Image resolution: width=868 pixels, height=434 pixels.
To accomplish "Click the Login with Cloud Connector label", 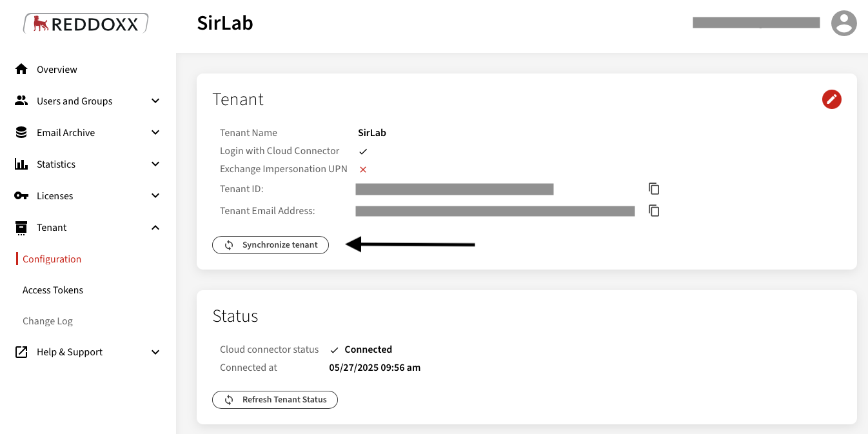I will 279,151.
